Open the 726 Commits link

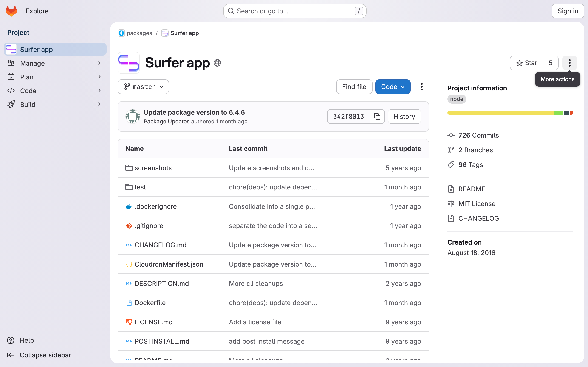478,135
